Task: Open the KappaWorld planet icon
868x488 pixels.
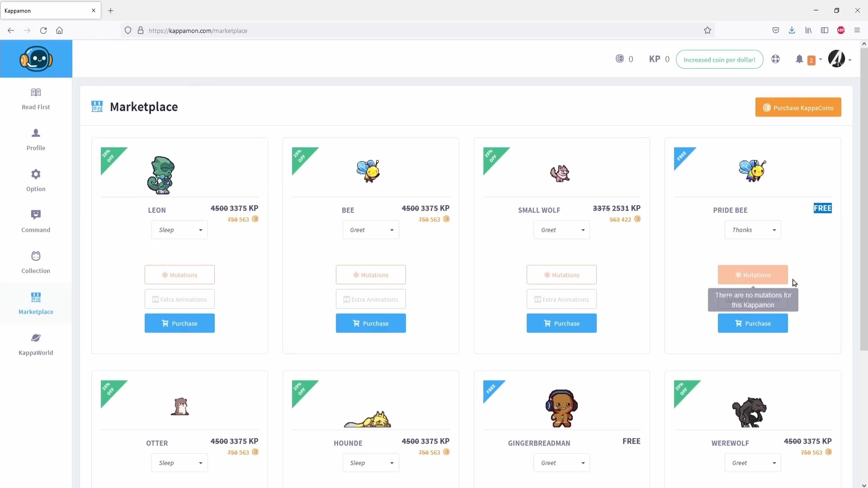Action: (x=36, y=344)
